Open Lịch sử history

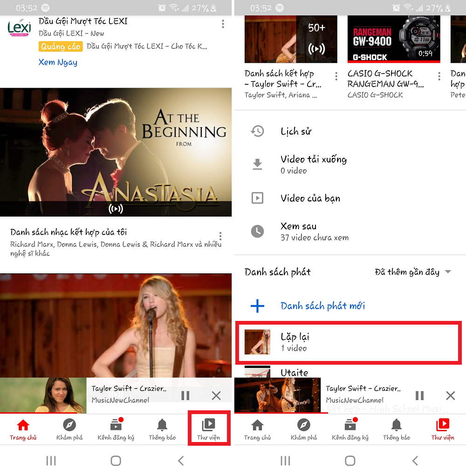350,131
